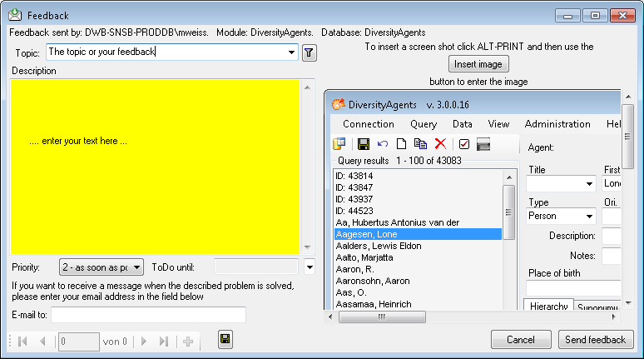644x359 pixels.
Task: Open the ToDo until date picker arrow
Action: click(310, 267)
